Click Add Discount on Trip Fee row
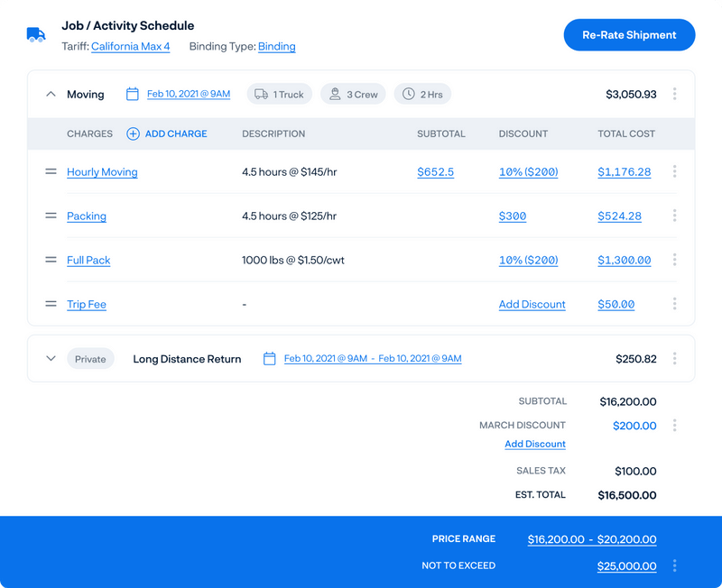Image resolution: width=722 pixels, height=588 pixels. click(x=532, y=305)
